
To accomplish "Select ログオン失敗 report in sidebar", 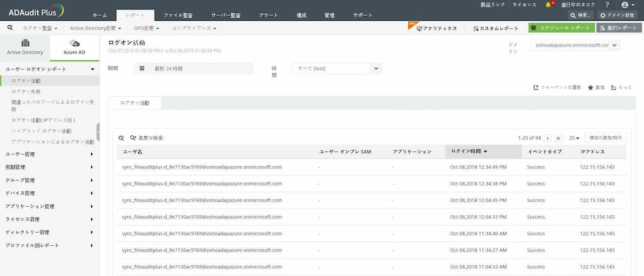I will click(26, 92).
